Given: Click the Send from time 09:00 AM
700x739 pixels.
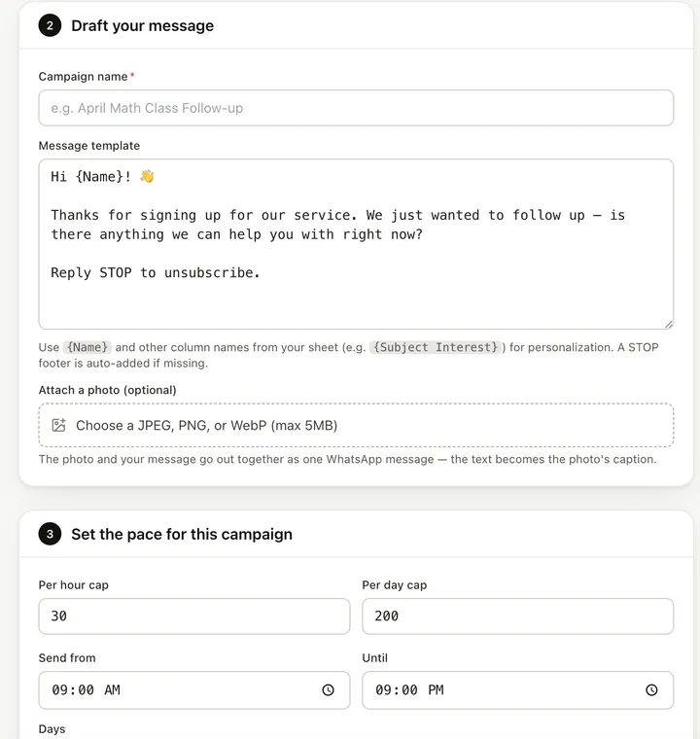Looking at the screenshot, I should pyautogui.click(x=87, y=690).
